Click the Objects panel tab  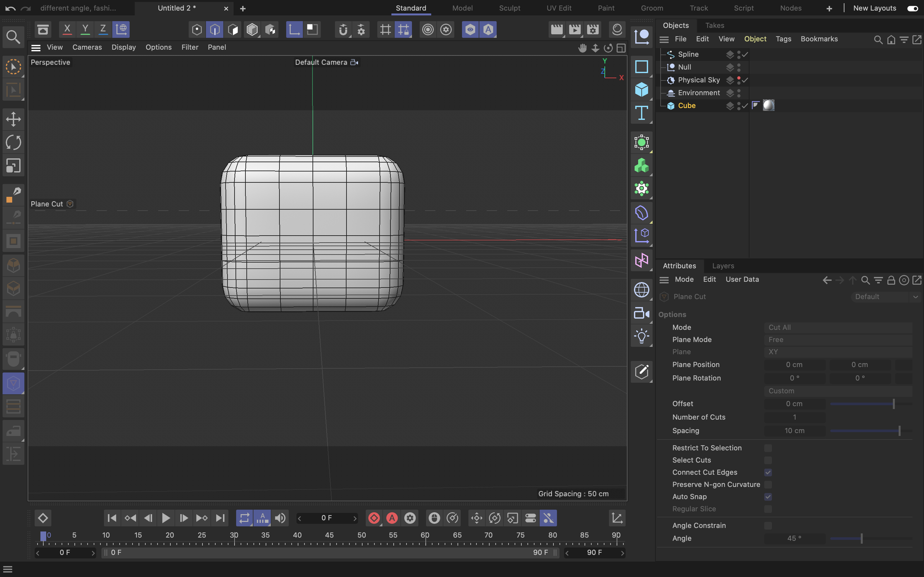(x=675, y=25)
